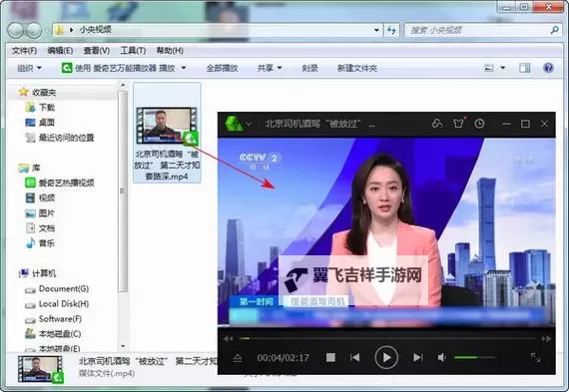This screenshot has height=392, width=569.
Task: Click the Explorer forward navigation button
Action: (34, 31)
